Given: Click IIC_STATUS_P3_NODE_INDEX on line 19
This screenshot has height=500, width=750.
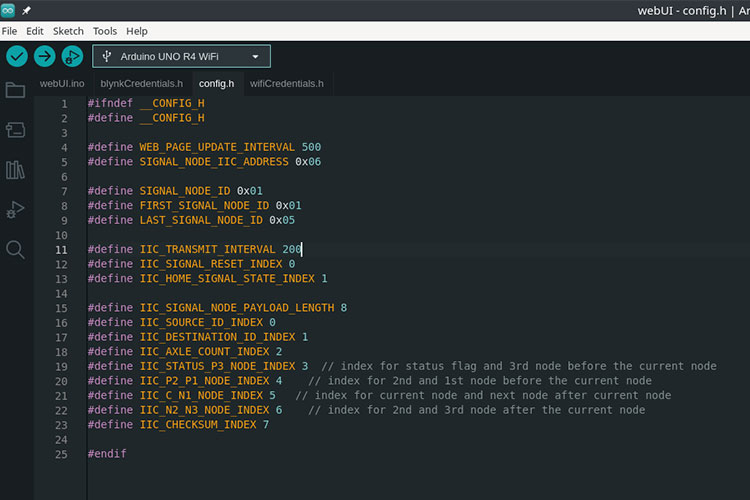Looking at the screenshot, I should tap(217, 366).
